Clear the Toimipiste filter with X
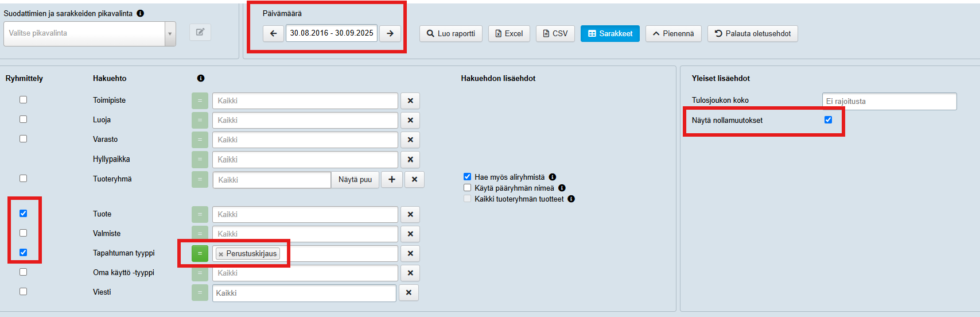Image resolution: width=980 pixels, height=317 pixels. coord(410,100)
